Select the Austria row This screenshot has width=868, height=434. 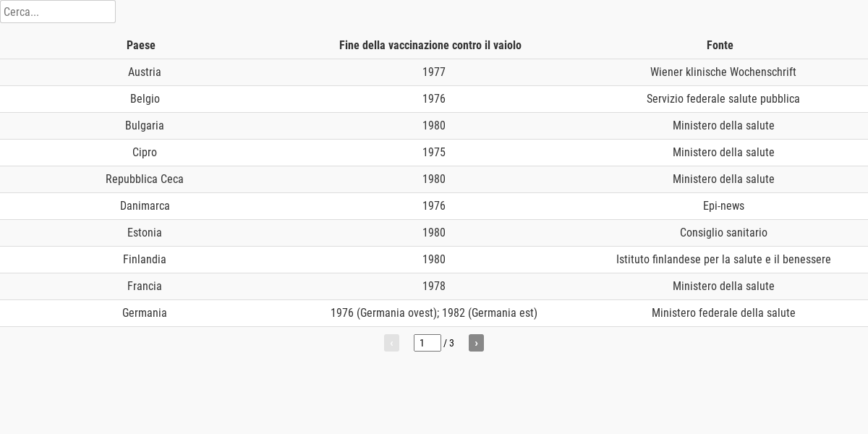pos(434,72)
